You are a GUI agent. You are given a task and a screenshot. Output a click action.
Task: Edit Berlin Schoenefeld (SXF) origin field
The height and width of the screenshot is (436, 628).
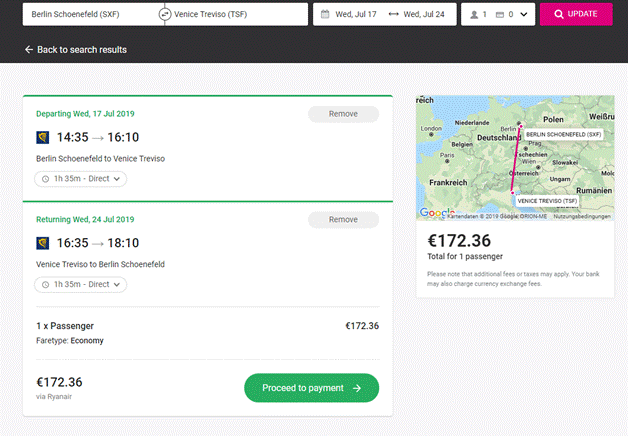tap(93, 14)
